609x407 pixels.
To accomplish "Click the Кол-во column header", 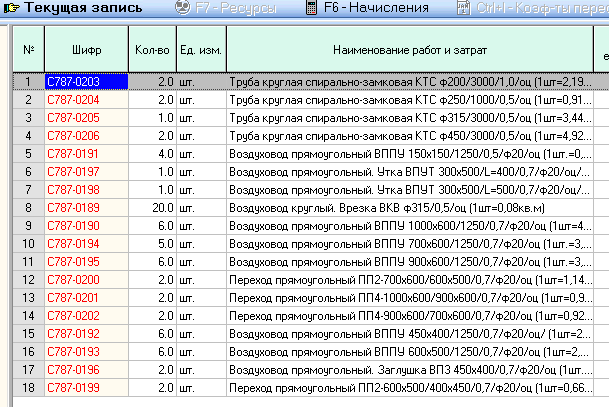I will (152, 49).
